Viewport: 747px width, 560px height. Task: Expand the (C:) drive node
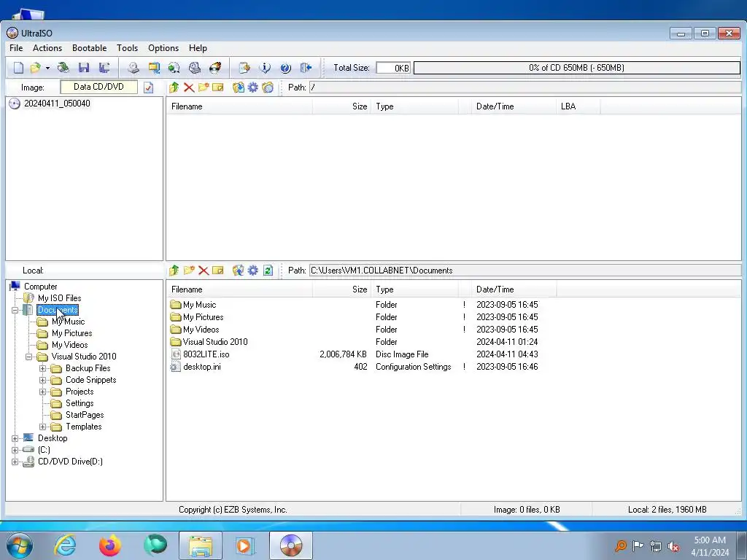pos(15,450)
